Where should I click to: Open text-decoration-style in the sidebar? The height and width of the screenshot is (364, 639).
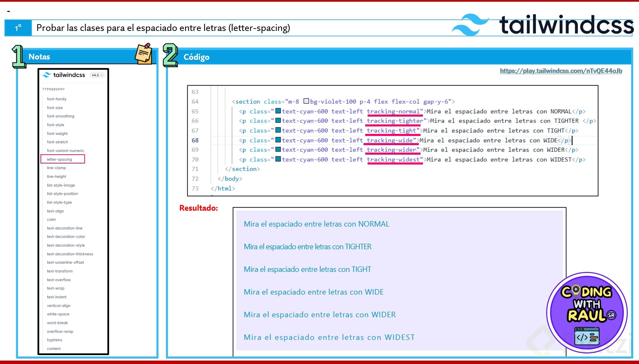pyautogui.click(x=66, y=245)
